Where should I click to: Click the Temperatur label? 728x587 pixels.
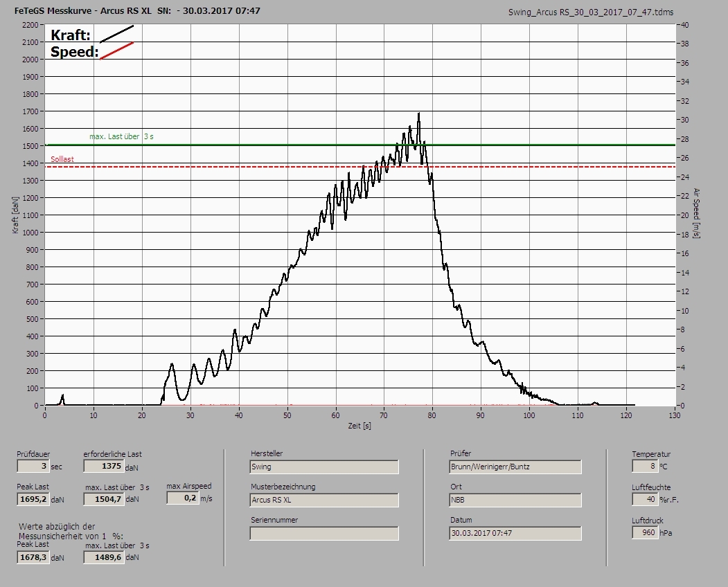651,454
